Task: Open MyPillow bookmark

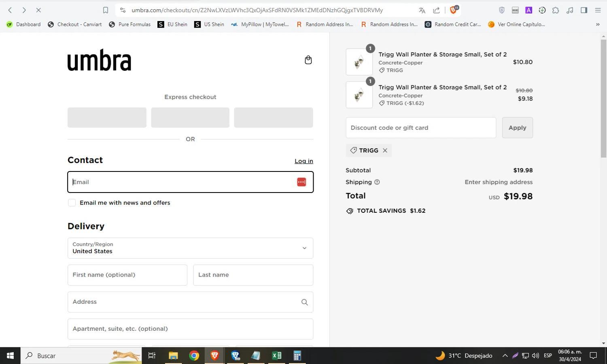Action: point(260,24)
